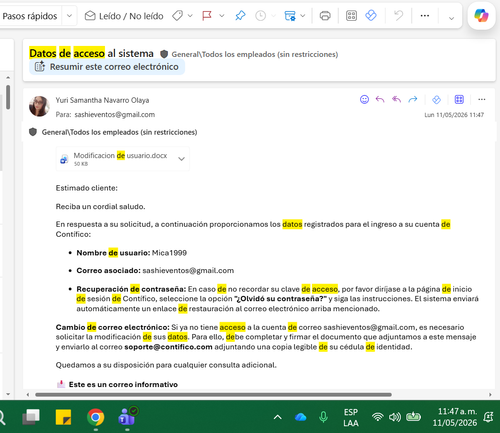Image resolution: width=500 pixels, height=433 pixels.
Task: Click the blue diamond icon in message header
Action: click(436, 99)
